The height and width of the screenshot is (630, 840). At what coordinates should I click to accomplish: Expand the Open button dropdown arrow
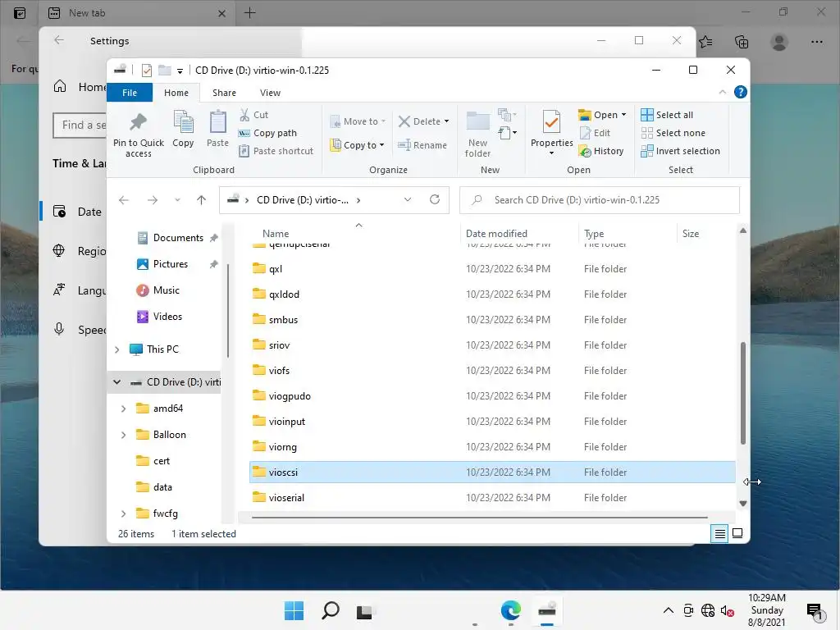pos(623,115)
